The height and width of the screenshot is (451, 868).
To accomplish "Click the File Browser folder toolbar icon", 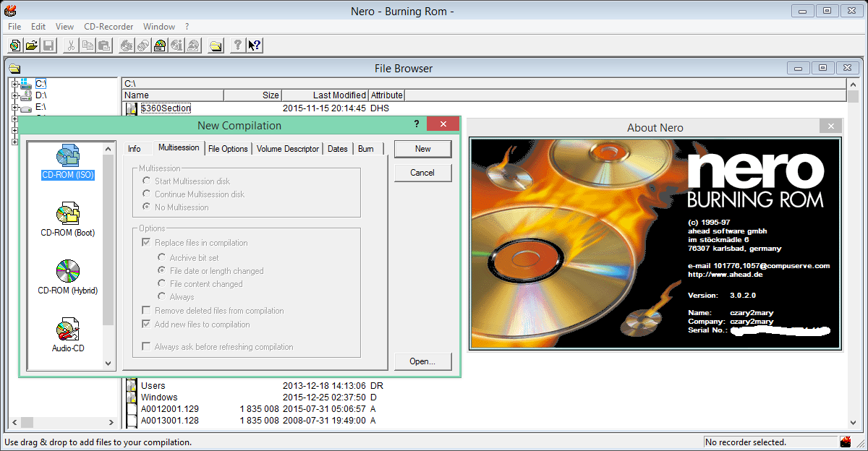I will click(x=216, y=46).
